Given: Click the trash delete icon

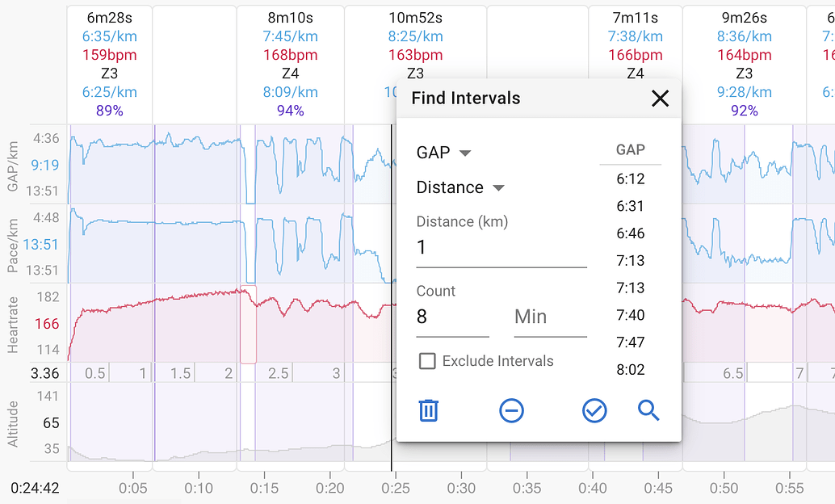Looking at the screenshot, I should click(428, 411).
